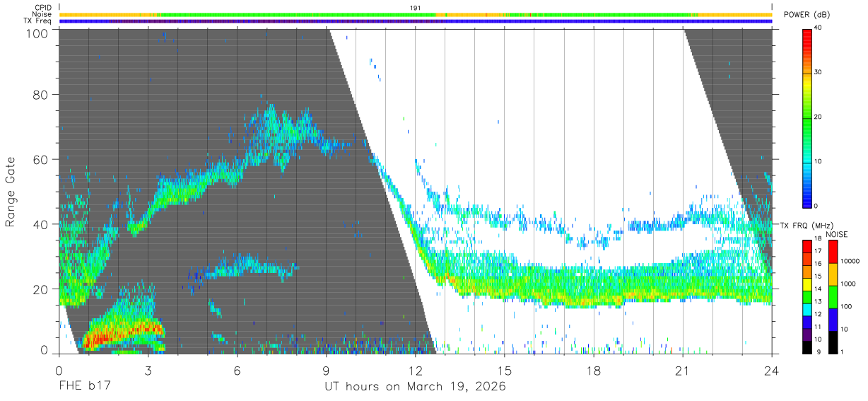Click x-axis tick label '12'

click(x=415, y=371)
